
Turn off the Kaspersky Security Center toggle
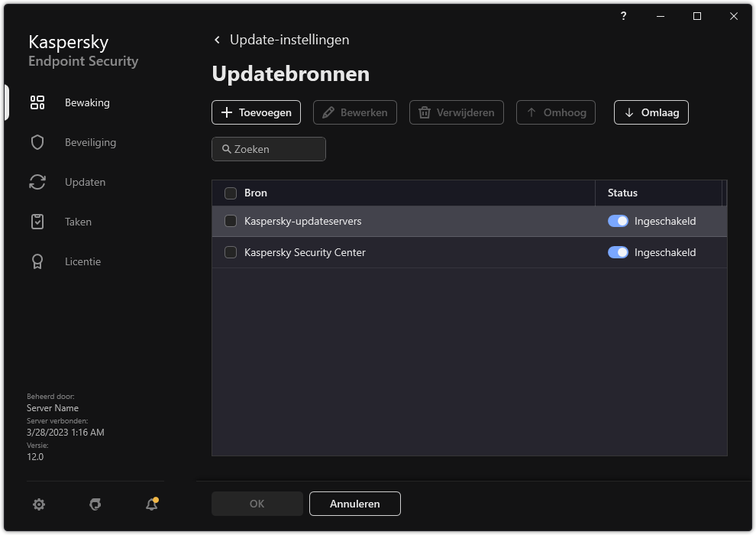tap(618, 252)
